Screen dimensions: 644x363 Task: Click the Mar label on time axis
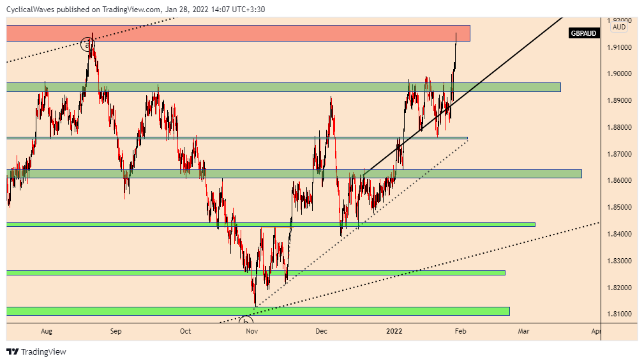click(523, 331)
